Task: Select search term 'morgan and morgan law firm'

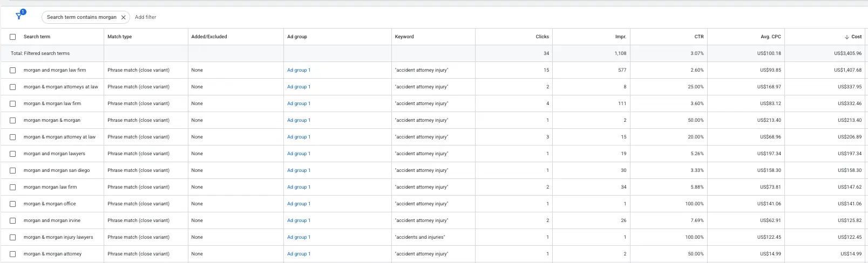Action: [55, 70]
